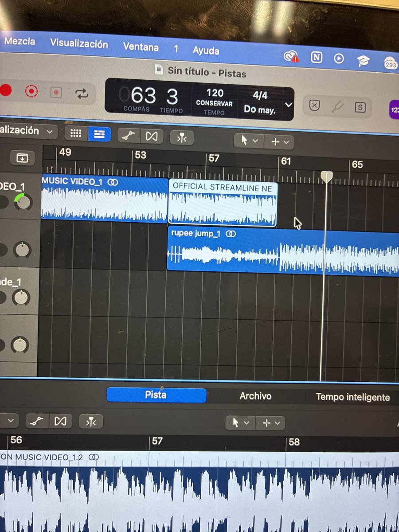
Task: Adjust the second track volume knob
Action: click(x=22, y=250)
